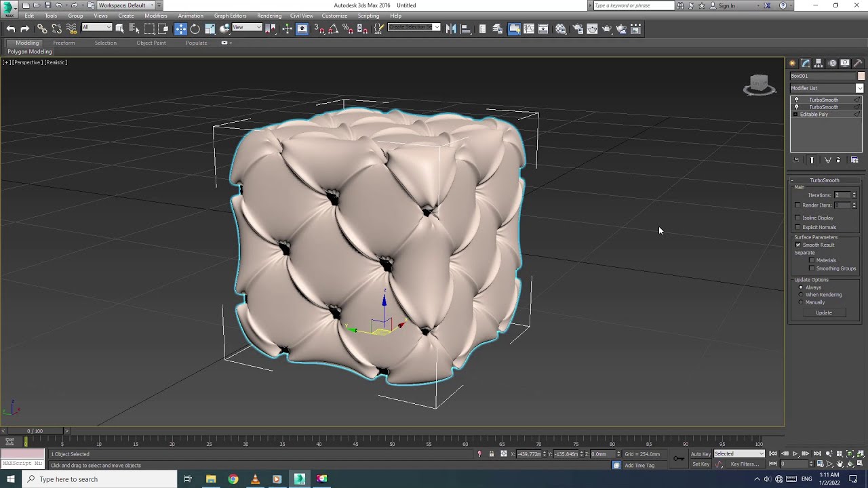Viewport: 868px width, 488px height.
Task: Click the Auto Key button
Action: (701, 453)
